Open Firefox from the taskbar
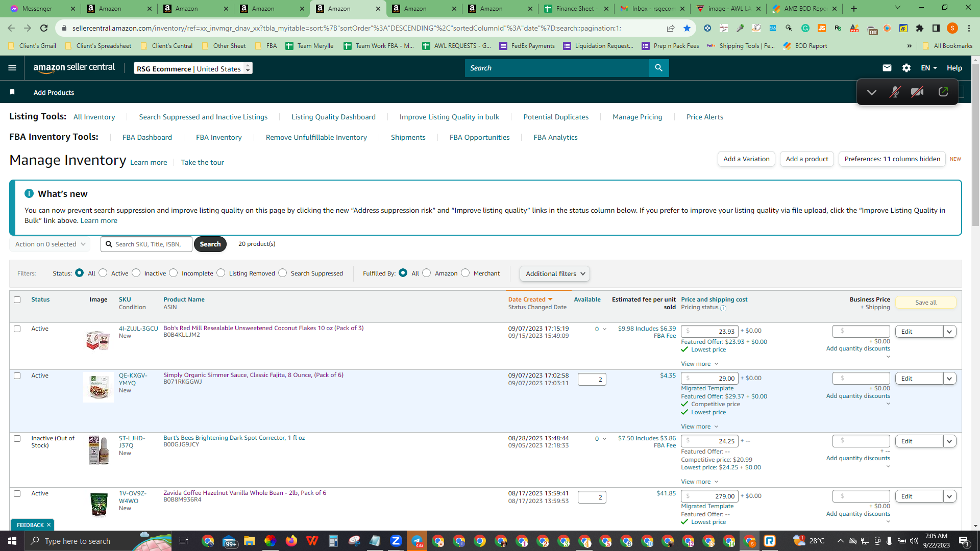This screenshot has width=980, height=551. point(291,541)
